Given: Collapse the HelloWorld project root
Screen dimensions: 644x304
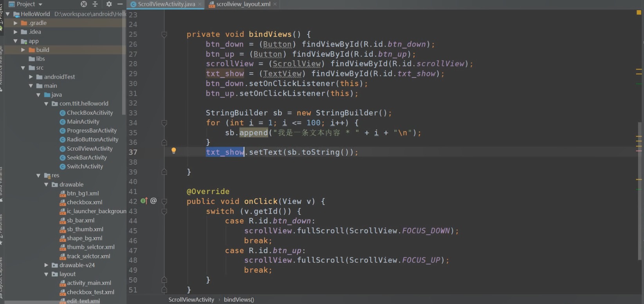Looking at the screenshot, I should click(7, 14).
